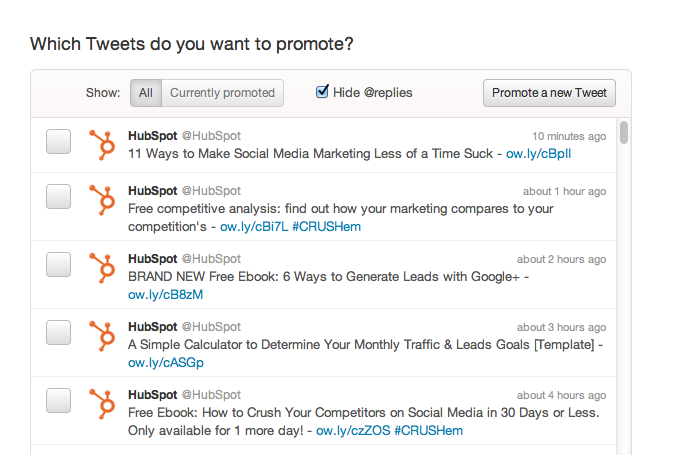Select the Simple Calculator tweet checkbox
Viewport: 673px width, 455px height.
(x=58, y=332)
